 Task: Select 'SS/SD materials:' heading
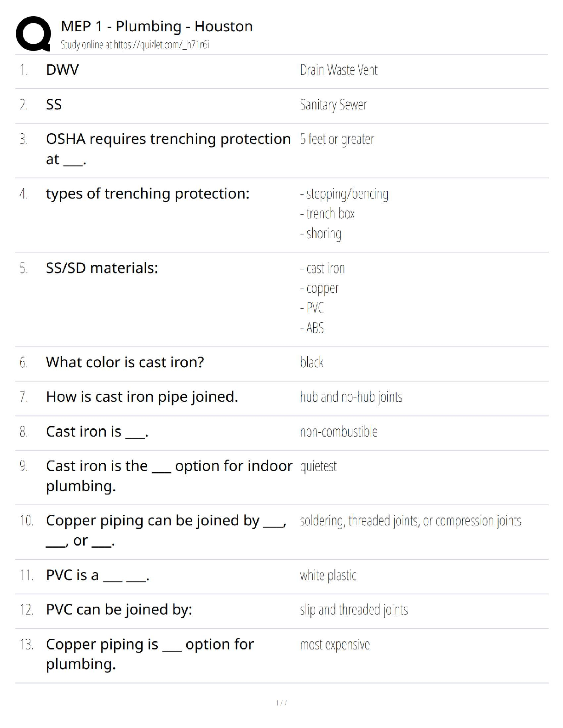coord(102,268)
